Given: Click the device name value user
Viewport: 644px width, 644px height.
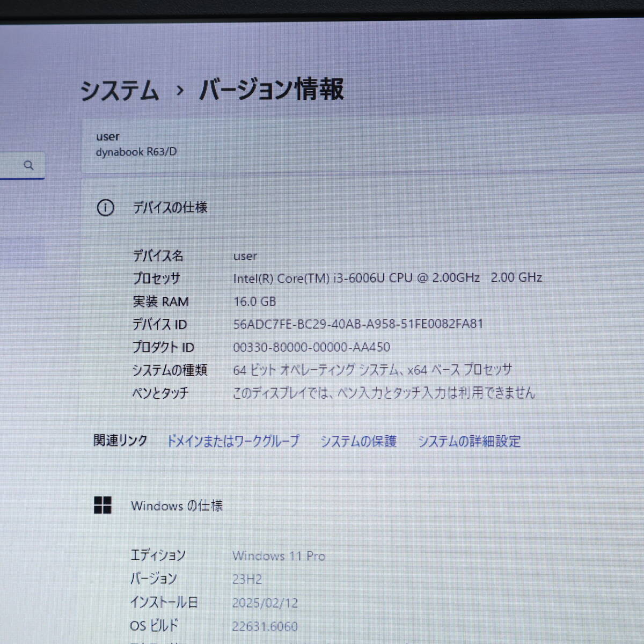Looking at the screenshot, I should tap(245, 256).
